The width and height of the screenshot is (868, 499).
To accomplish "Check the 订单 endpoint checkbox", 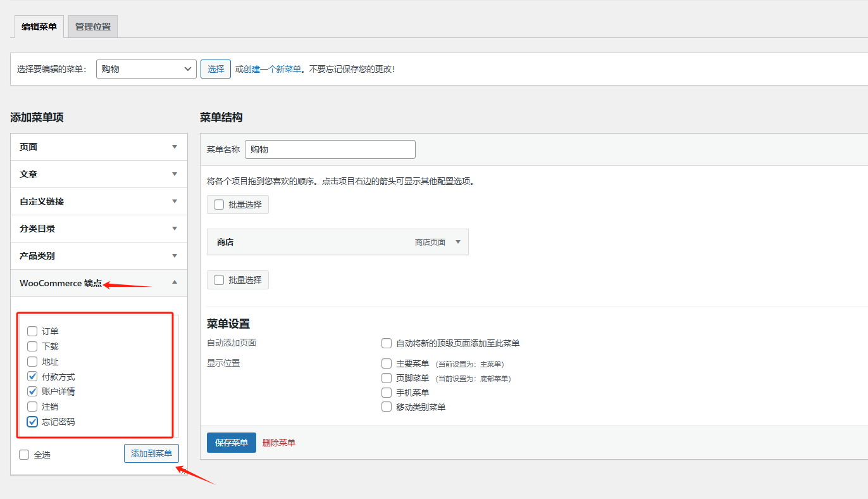I will pos(32,331).
